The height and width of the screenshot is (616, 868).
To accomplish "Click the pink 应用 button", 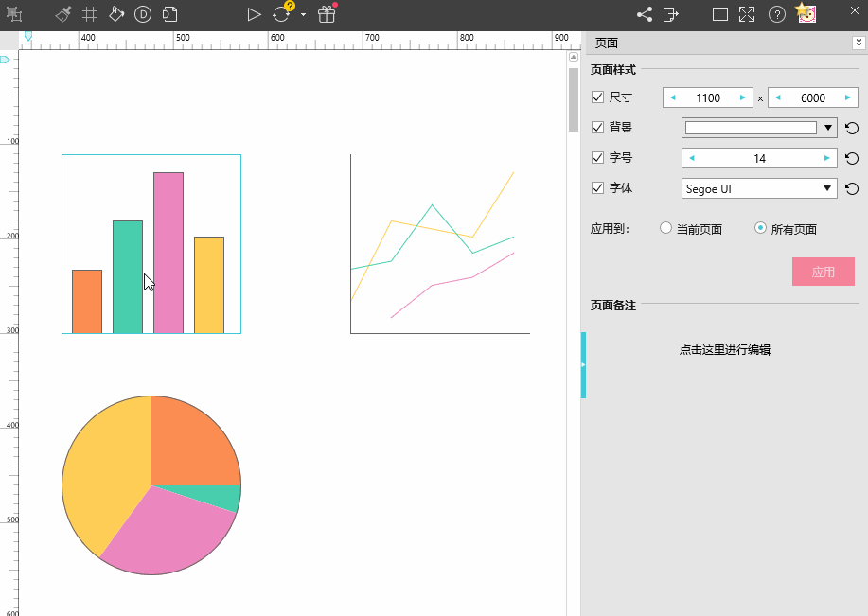I will tap(824, 272).
